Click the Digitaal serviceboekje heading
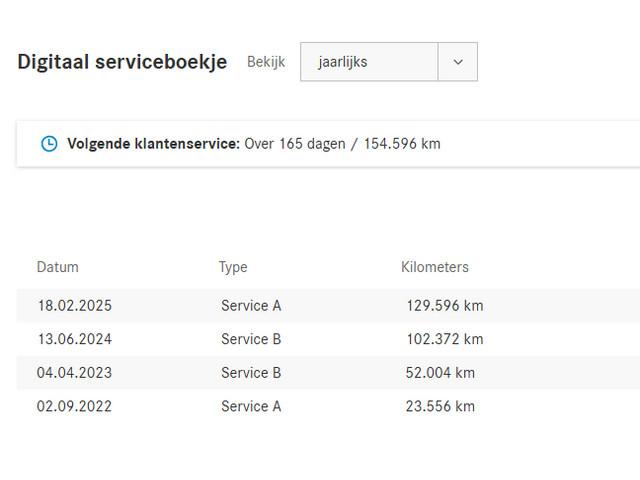Image resolution: width=640 pixels, height=480 pixels. tap(122, 62)
